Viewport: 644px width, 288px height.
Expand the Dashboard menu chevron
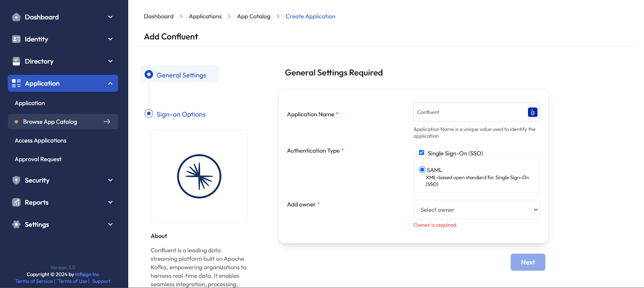pyautogui.click(x=110, y=17)
